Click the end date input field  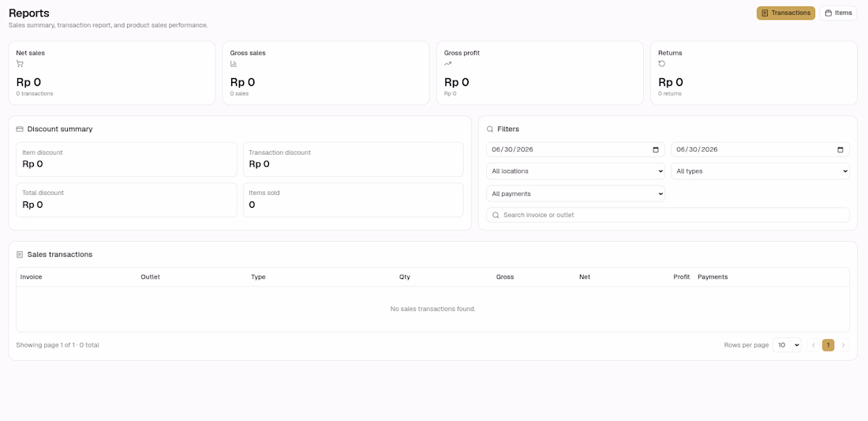coord(760,149)
